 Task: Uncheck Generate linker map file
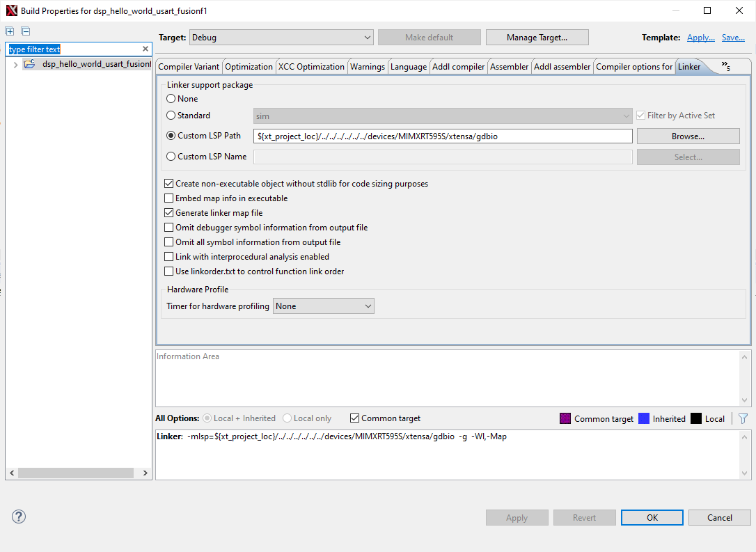(x=169, y=213)
